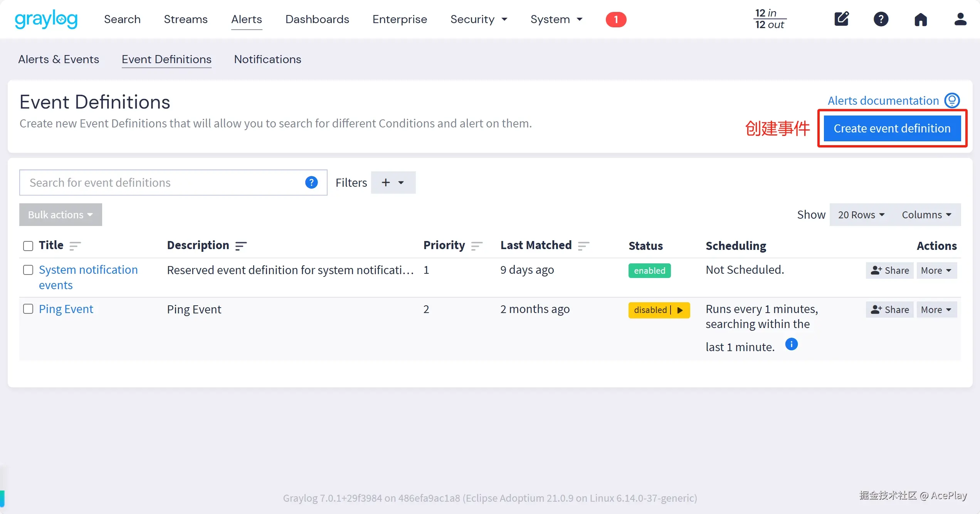The width and height of the screenshot is (980, 514).
Task: Switch to Notifications tab
Action: (267, 59)
